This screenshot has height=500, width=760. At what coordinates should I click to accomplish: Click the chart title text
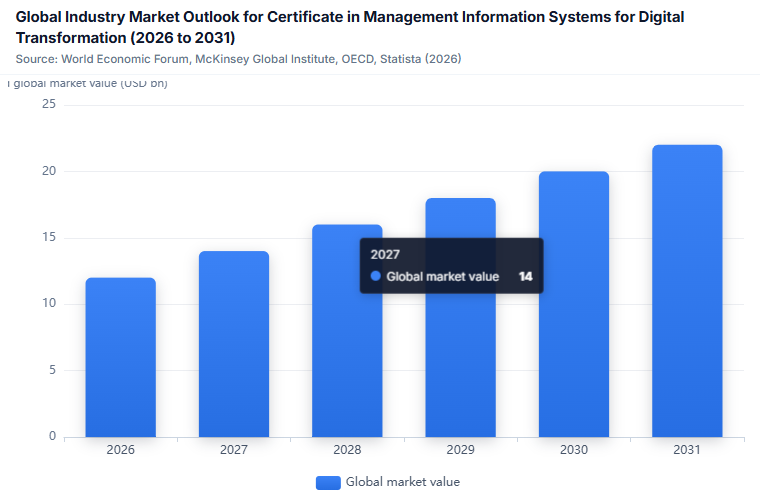point(350,27)
